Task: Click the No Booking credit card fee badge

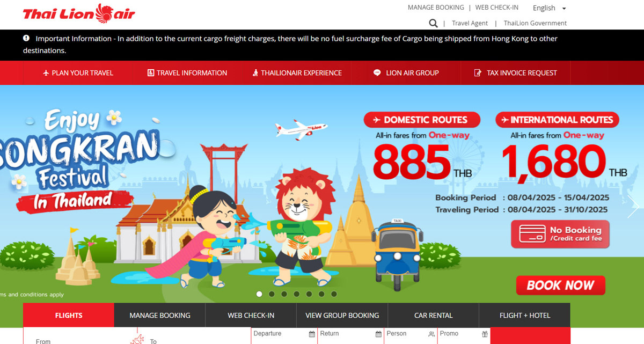Action: [560, 234]
